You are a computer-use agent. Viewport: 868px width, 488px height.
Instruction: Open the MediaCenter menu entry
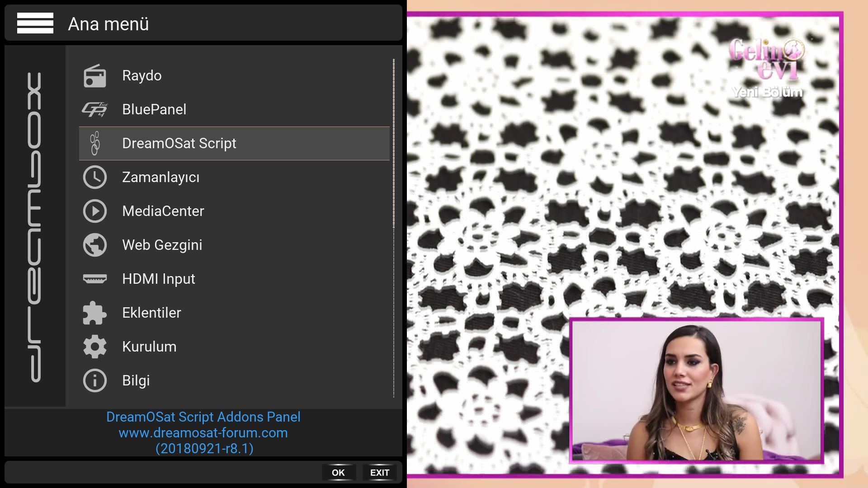coord(234,211)
